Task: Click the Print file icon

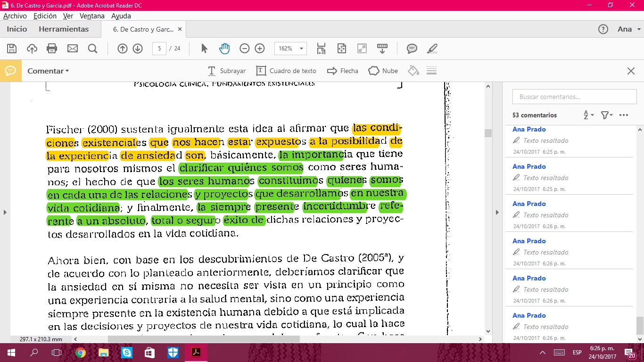Action: (52, 49)
